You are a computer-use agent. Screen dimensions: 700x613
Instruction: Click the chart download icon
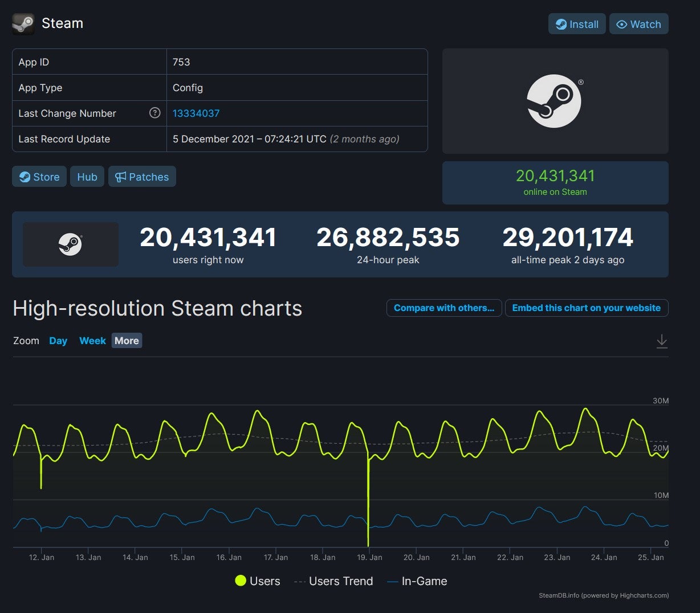tap(662, 341)
